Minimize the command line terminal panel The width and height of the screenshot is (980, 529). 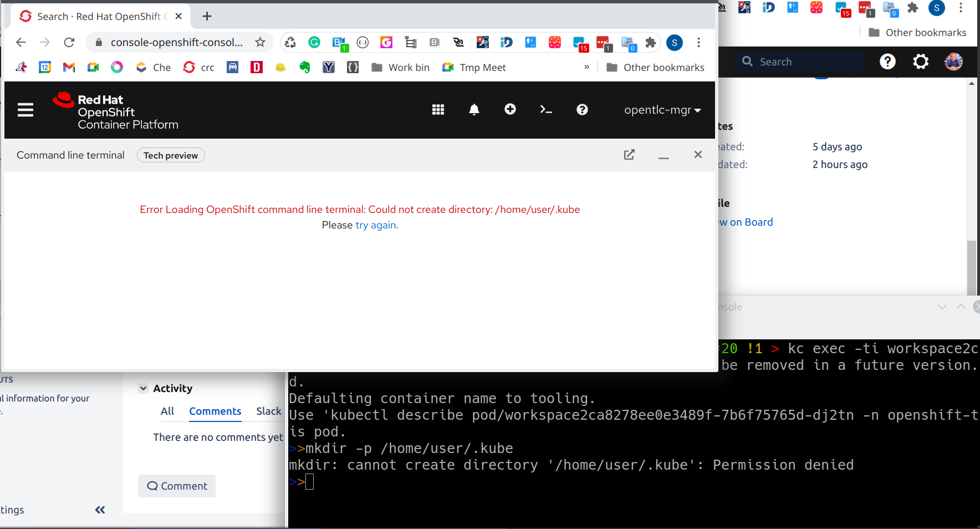[x=663, y=157]
